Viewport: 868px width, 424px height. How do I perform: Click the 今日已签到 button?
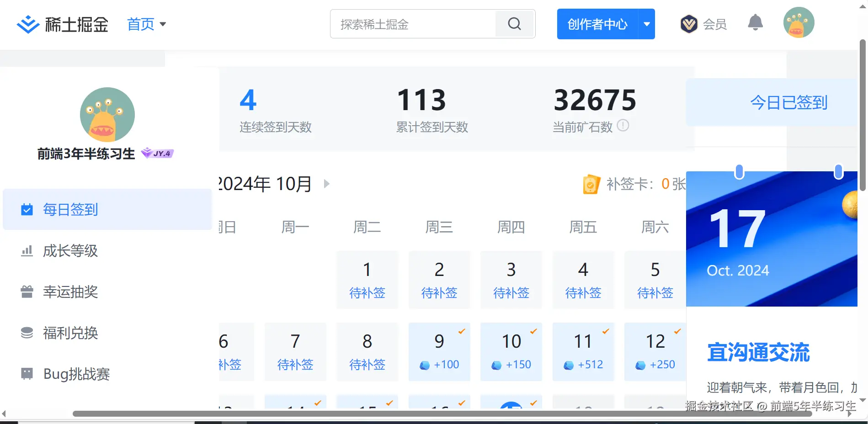click(x=788, y=102)
